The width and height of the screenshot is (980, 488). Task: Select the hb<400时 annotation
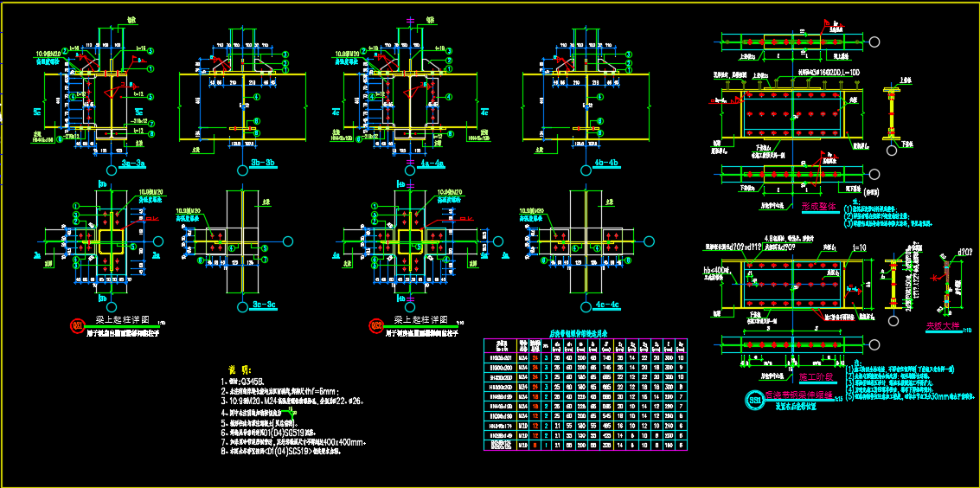(719, 269)
